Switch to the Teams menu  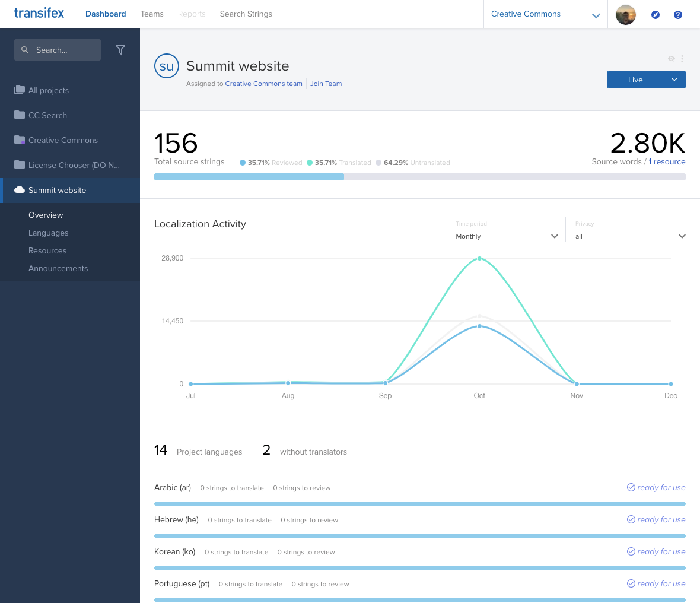pyautogui.click(x=152, y=14)
